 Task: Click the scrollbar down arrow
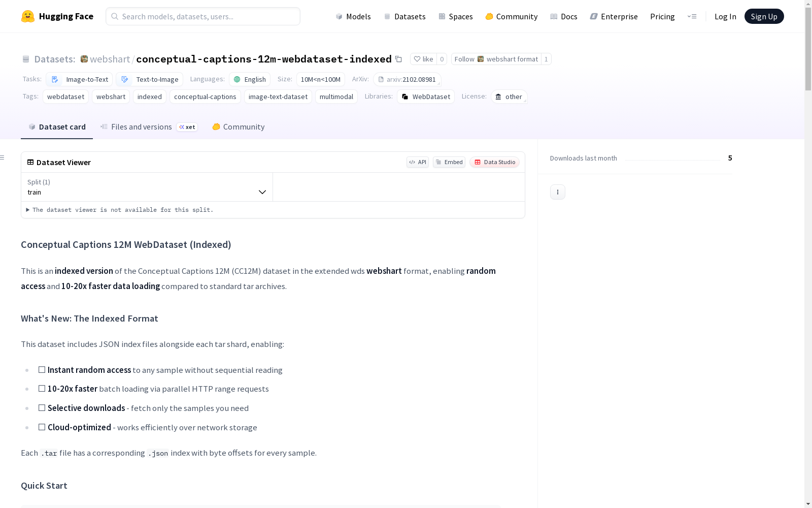808,504
